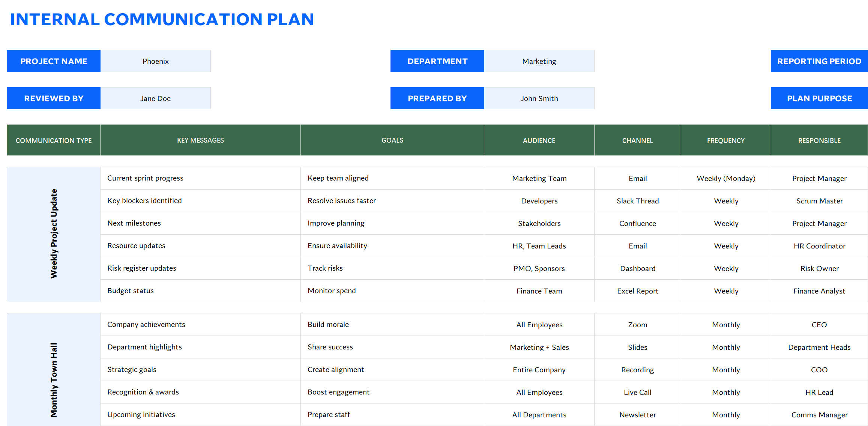Click the Scrum Master cell
Viewport: 868px width, 426px height.
[x=820, y=201]
